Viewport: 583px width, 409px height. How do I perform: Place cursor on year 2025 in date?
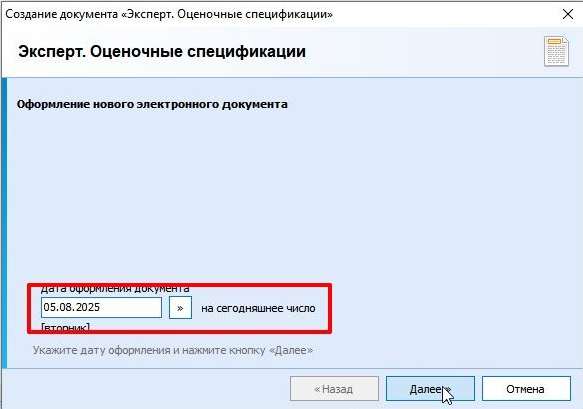point(87,307)
